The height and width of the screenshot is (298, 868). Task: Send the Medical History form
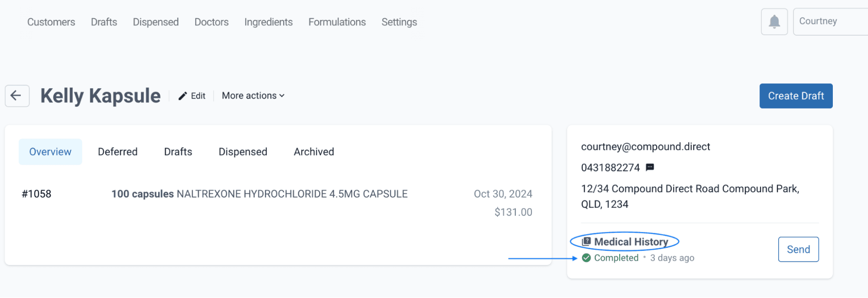pos(799,249)
